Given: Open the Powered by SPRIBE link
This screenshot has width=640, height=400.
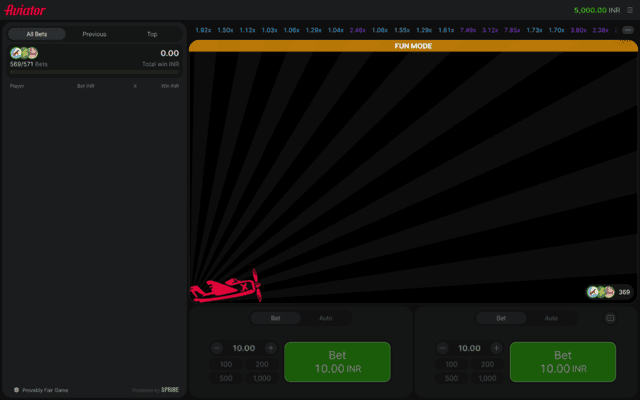Looking at the screenshot, I should tap(155, 390).
